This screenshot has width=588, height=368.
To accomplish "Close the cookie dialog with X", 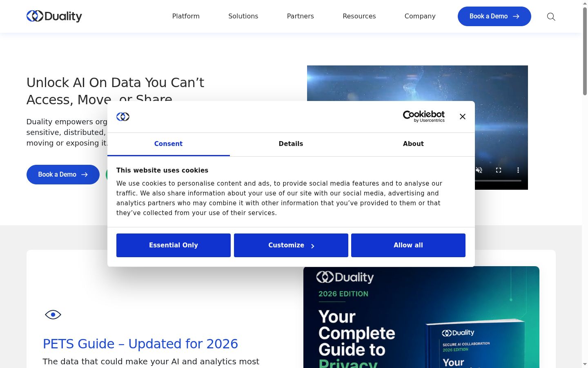I will pos(463,117).
